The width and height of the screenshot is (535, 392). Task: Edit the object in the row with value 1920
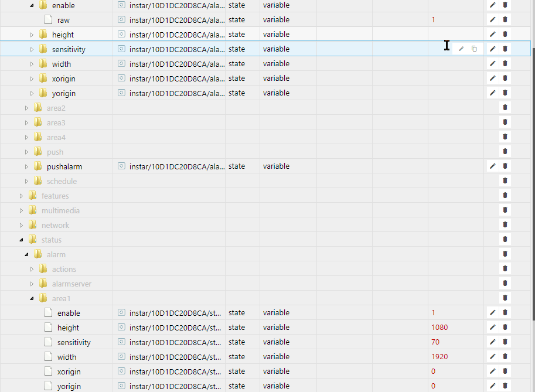(493, 357)
